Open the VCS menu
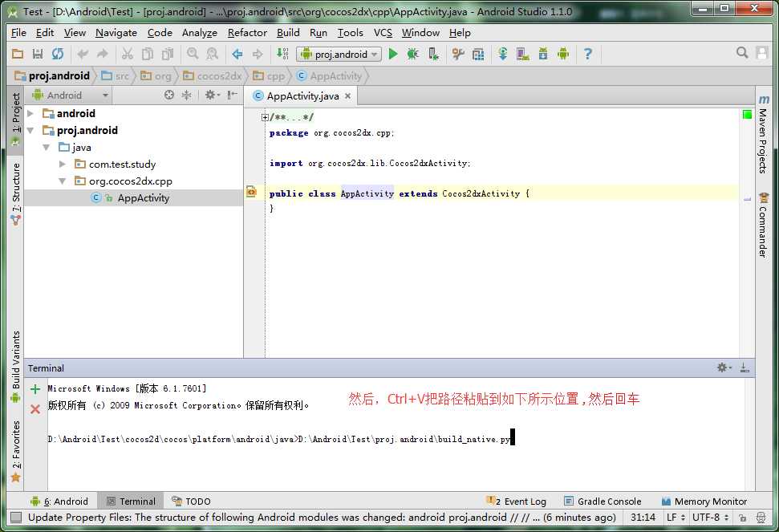 (x=383, y=33)
